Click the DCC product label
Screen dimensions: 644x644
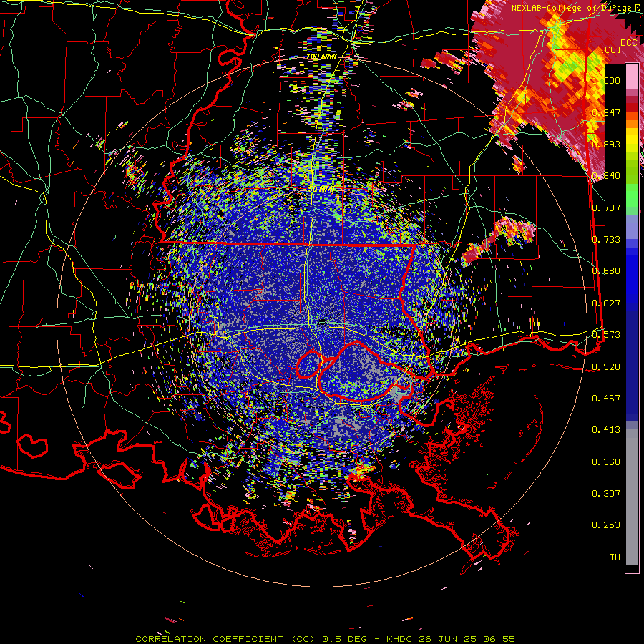[629, 42]
